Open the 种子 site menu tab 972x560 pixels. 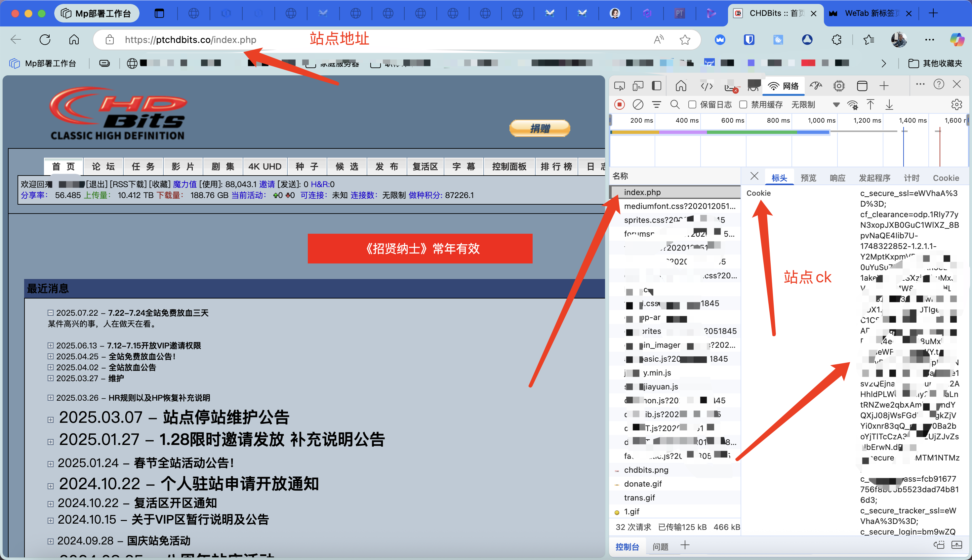(307, 167)
